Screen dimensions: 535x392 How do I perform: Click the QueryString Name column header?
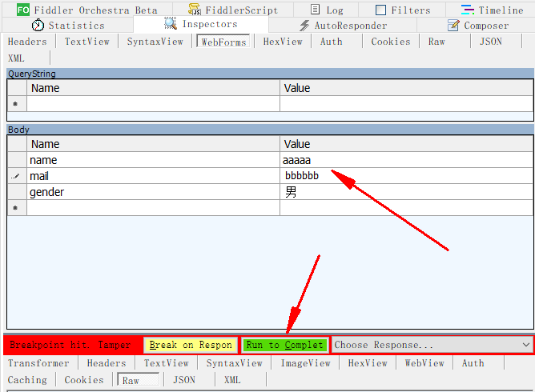tap(153, 88)
